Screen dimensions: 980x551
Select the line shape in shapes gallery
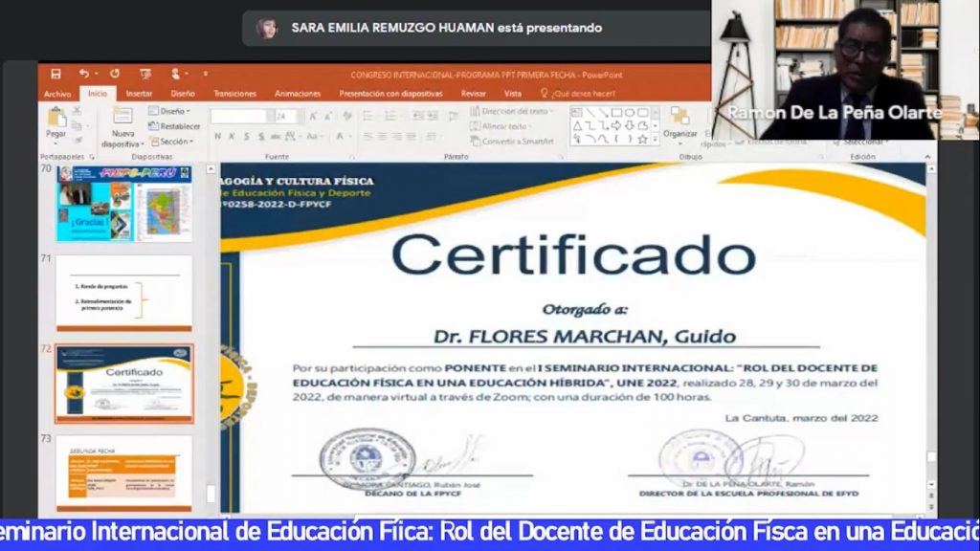590,113
